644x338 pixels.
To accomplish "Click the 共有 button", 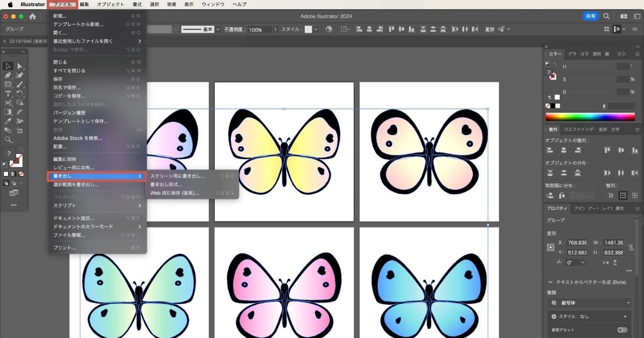I will 590,16.
